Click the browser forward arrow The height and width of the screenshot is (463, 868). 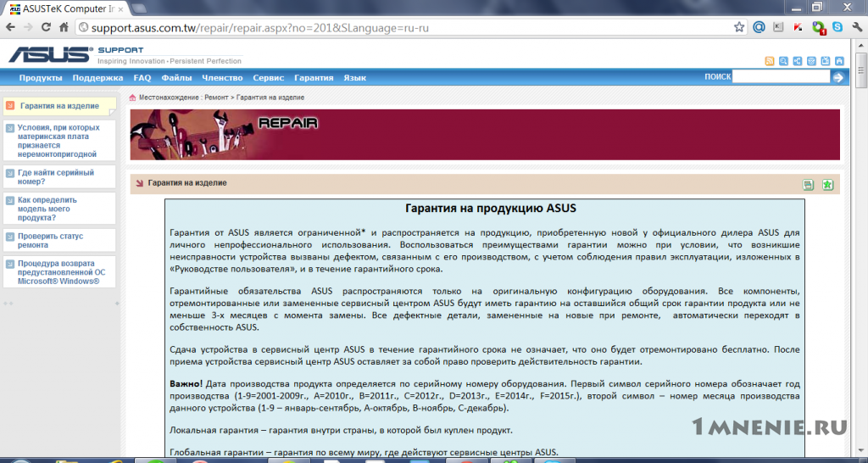click(28, 27)
